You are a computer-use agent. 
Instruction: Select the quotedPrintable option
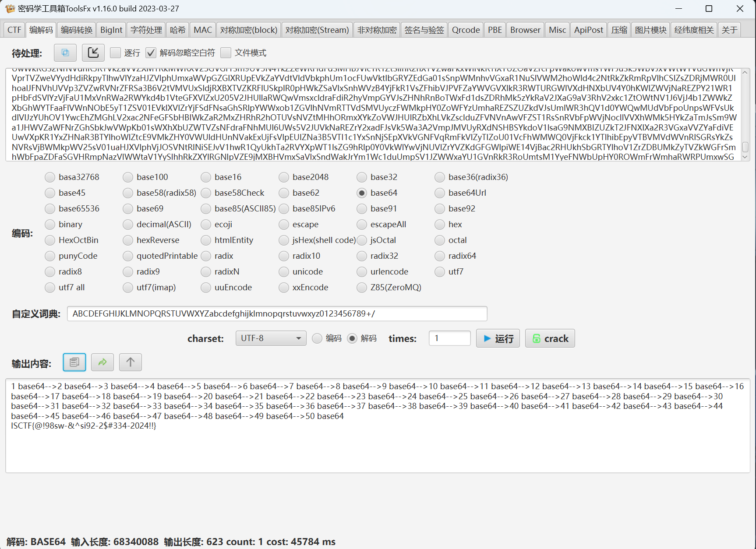[128, 256]
